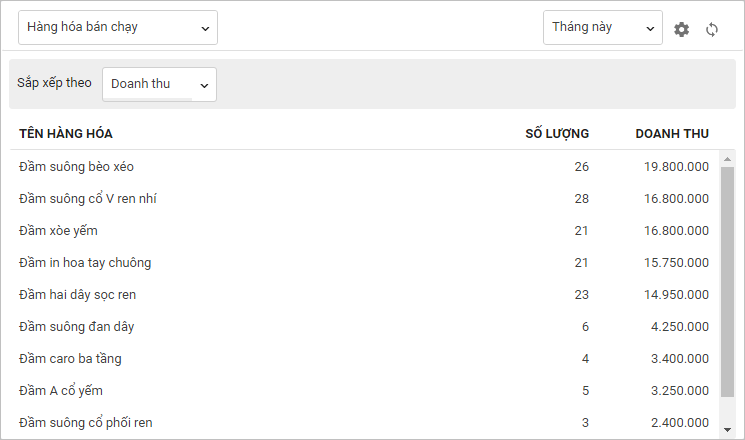Click the Đầm hai dây sọc ren row
The width and height of the screenshot is (745, 440).
[77, 295]
